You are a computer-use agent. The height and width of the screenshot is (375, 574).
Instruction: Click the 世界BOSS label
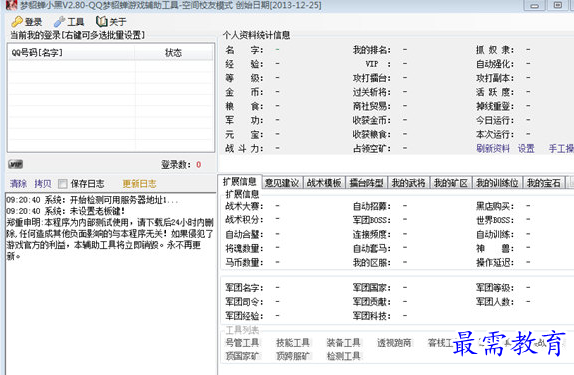(495, 220)
